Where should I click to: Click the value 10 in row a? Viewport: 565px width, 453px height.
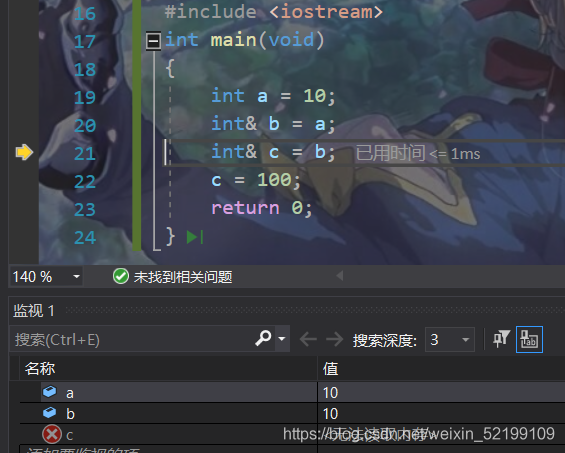[x=330, y=392]
